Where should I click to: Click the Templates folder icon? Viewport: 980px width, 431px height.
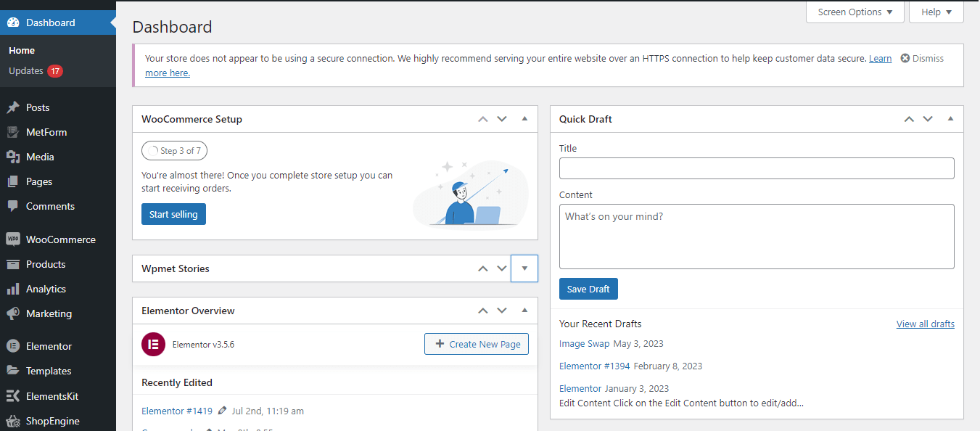[13, 371]
